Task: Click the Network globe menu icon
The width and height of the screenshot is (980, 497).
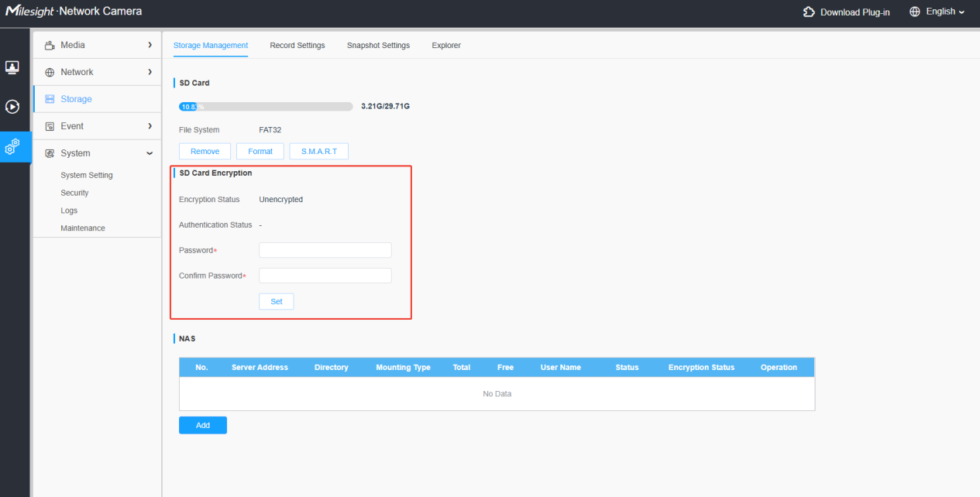Action: click(x=50, y=72)
